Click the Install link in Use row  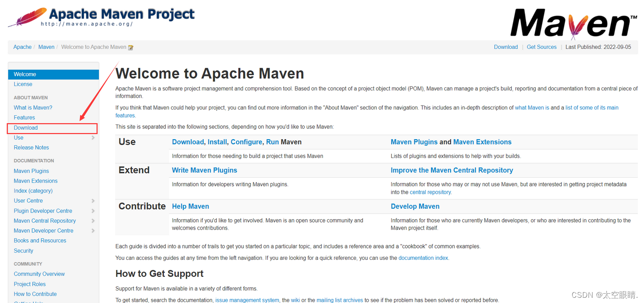pyautogui.click(x=217, y=142)
